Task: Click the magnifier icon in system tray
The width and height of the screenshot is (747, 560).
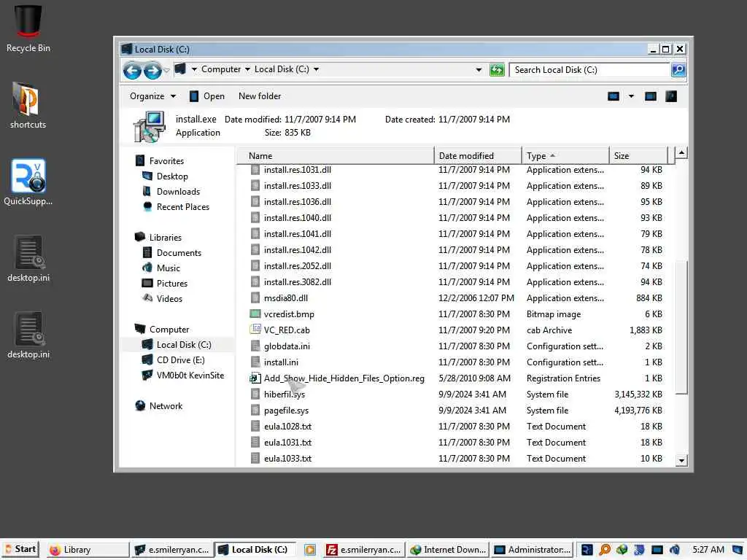Action: (604, 550)
